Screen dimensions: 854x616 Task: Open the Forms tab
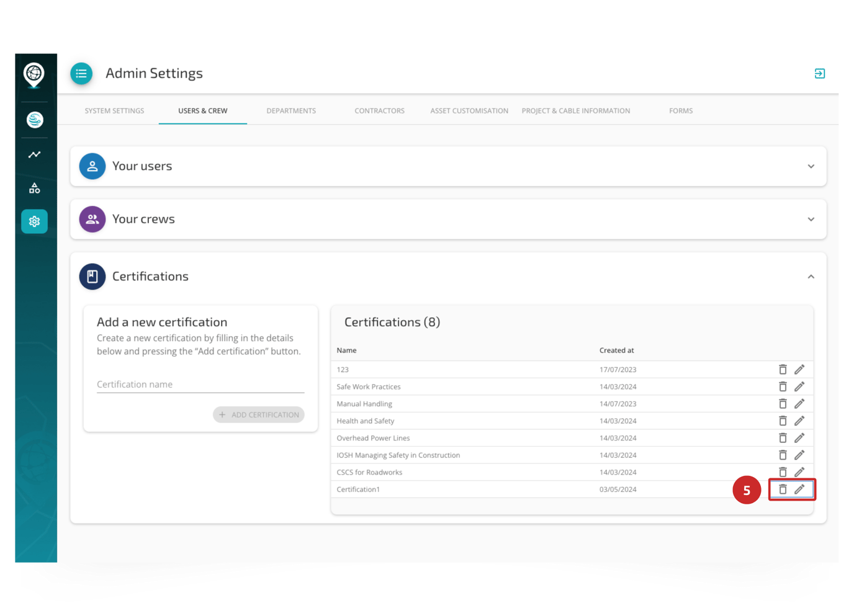[681, 110]
